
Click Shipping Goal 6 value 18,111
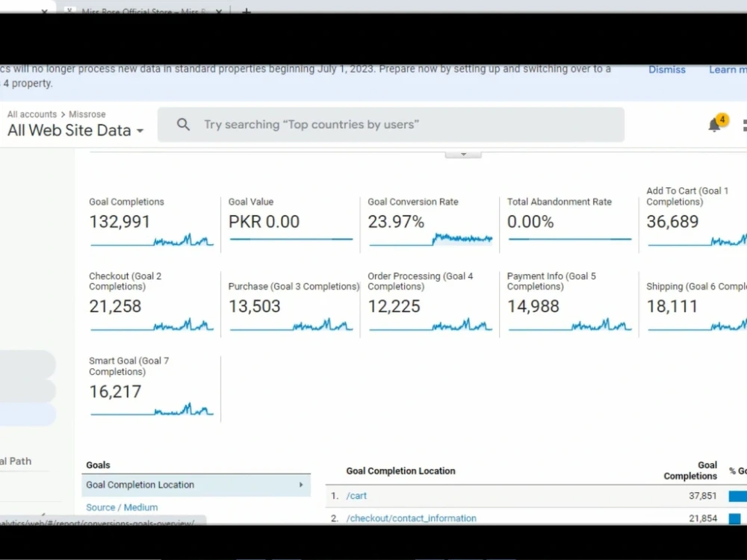(672, 306)
